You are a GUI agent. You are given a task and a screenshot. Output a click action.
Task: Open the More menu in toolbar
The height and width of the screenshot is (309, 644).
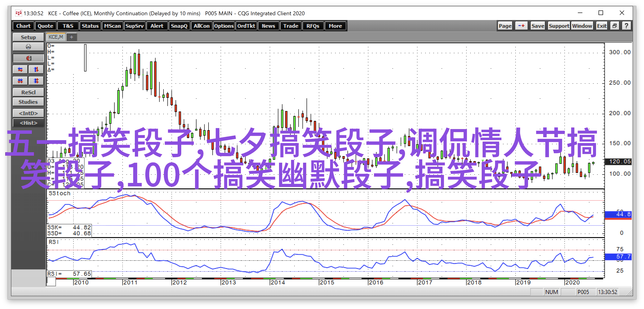[335, 26]
